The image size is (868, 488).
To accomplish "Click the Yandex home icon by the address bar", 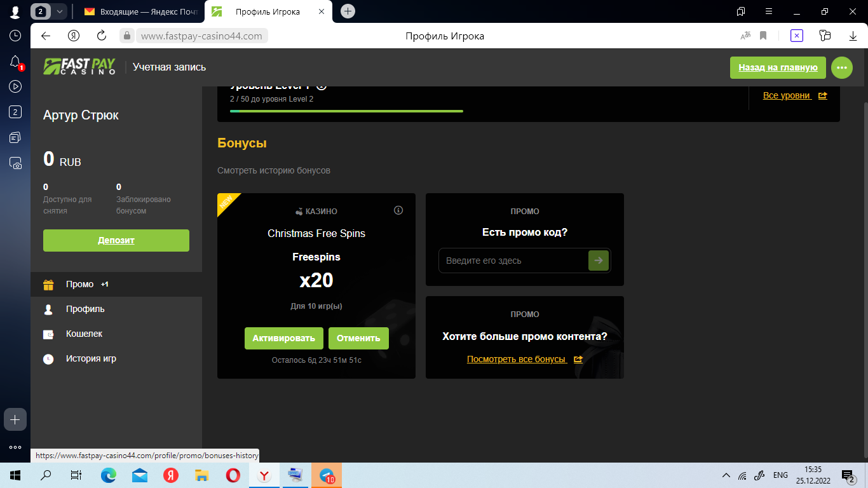I will (74, 36).
